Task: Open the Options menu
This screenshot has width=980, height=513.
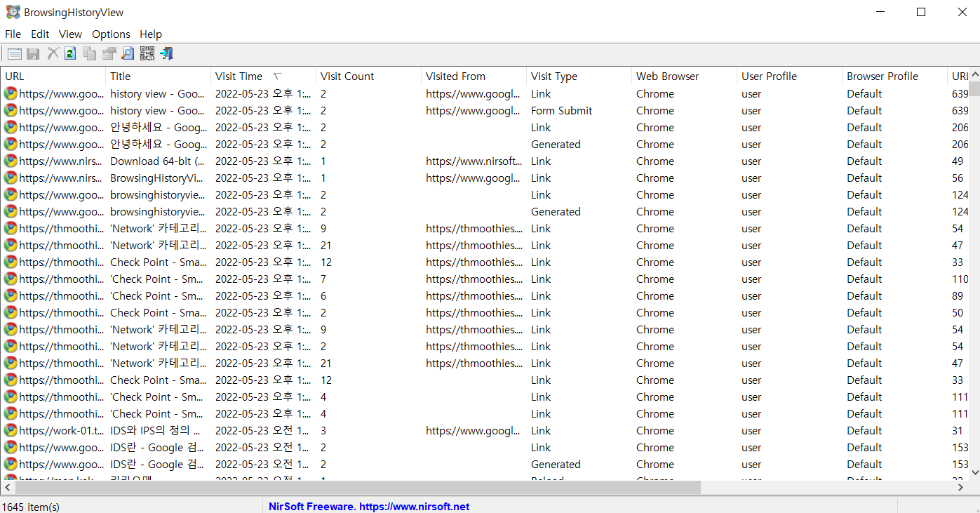Action: tap(111, 34)
